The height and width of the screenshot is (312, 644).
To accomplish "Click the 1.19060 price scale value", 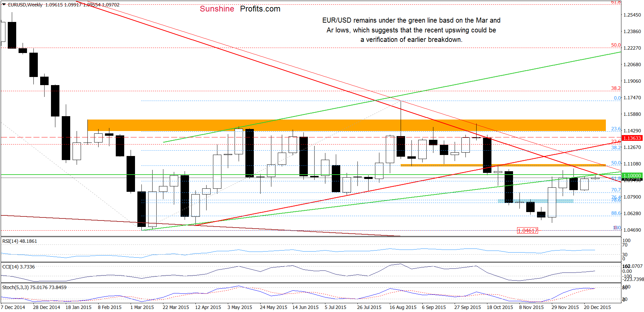I will click(632, 81).
